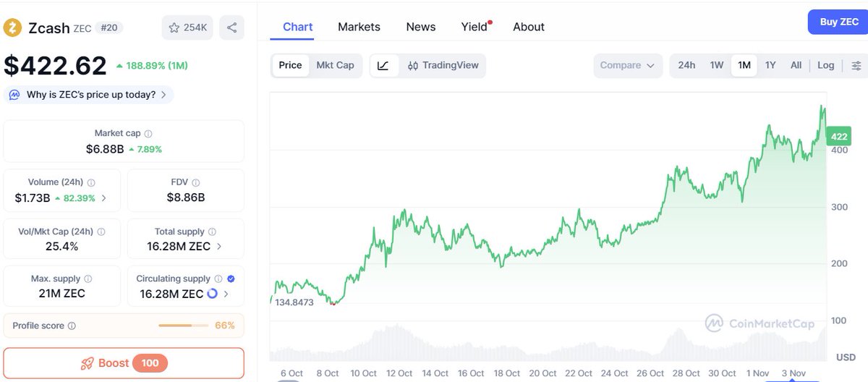Screen dimensions: 868x382
Task: Click the 422 current price label on chart
Action: pyautogui.click(x=838, y=137)
